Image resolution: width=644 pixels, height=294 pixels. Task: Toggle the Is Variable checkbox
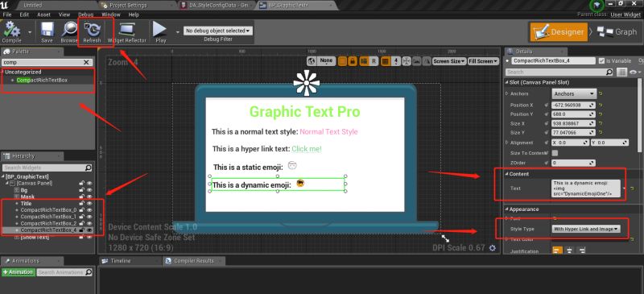point(601,61)
